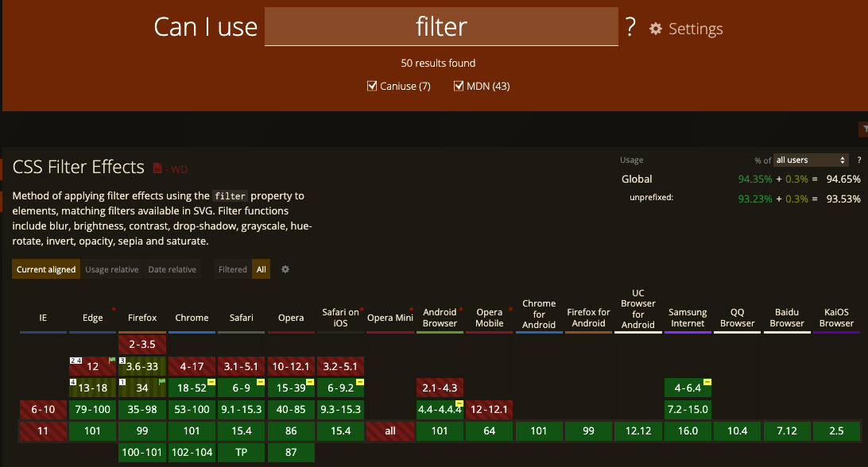The image size is (868, 467).
Task: Click the Global usage 94.65% value
Action: 843,179
